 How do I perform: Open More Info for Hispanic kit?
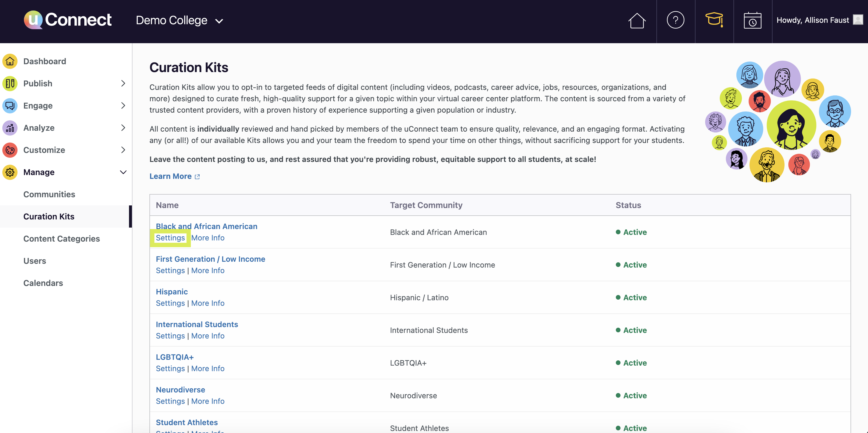[208, 303]
